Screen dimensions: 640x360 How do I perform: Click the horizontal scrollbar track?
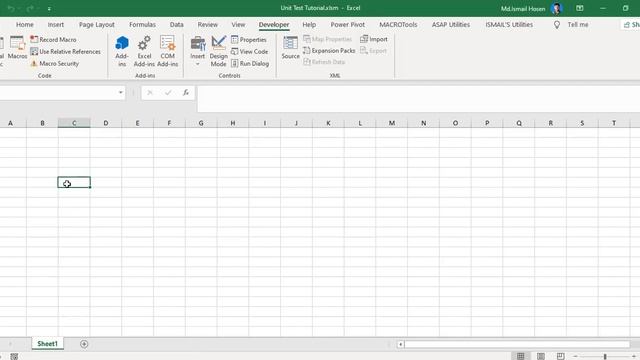coord(517,344)
